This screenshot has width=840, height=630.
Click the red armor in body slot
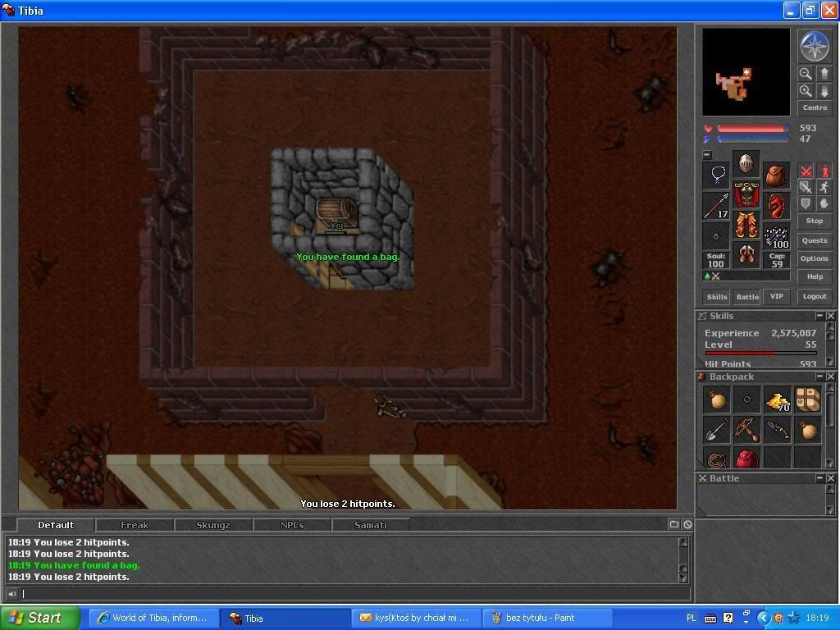(746, 194)
